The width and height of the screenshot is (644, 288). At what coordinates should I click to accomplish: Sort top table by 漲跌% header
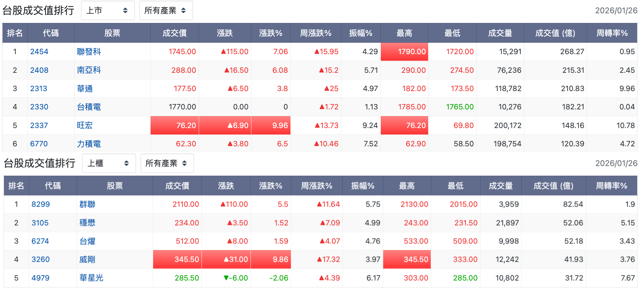coord(271,33)
